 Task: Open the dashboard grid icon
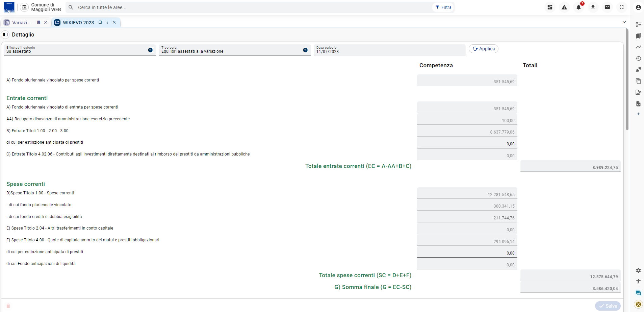point(550,7)
